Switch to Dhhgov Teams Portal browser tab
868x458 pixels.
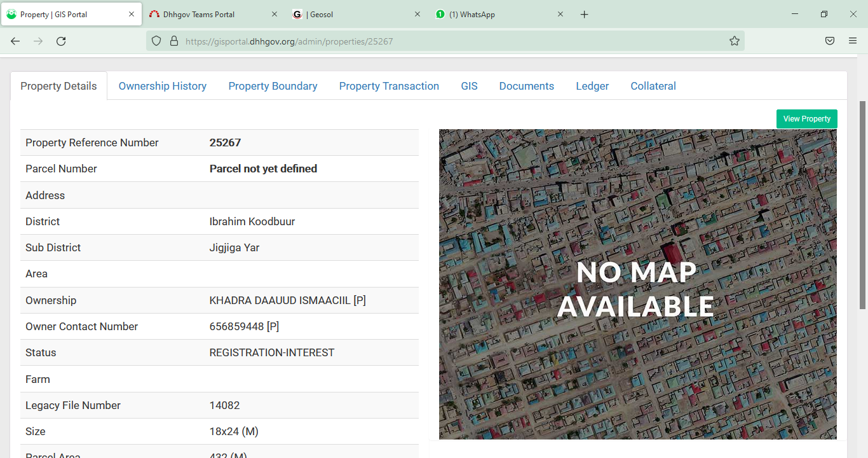pyautogui.click(x=214, y=14)
